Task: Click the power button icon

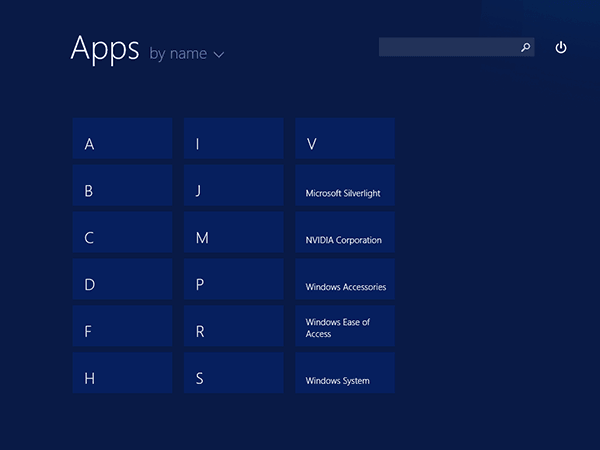Action: tap(561, 47)
